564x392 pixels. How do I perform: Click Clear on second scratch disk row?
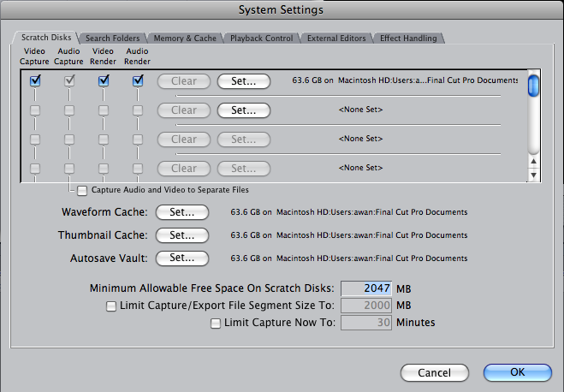tap(184, 110)
